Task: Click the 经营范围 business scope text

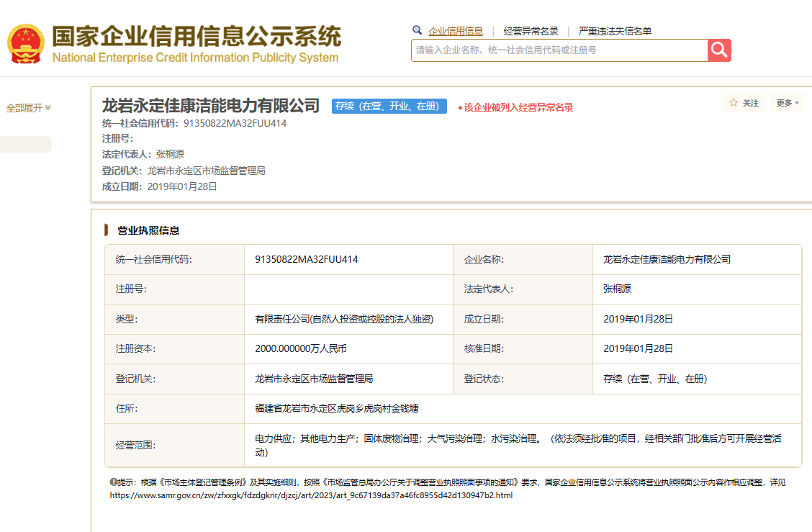Action: (x=518, y=446)
